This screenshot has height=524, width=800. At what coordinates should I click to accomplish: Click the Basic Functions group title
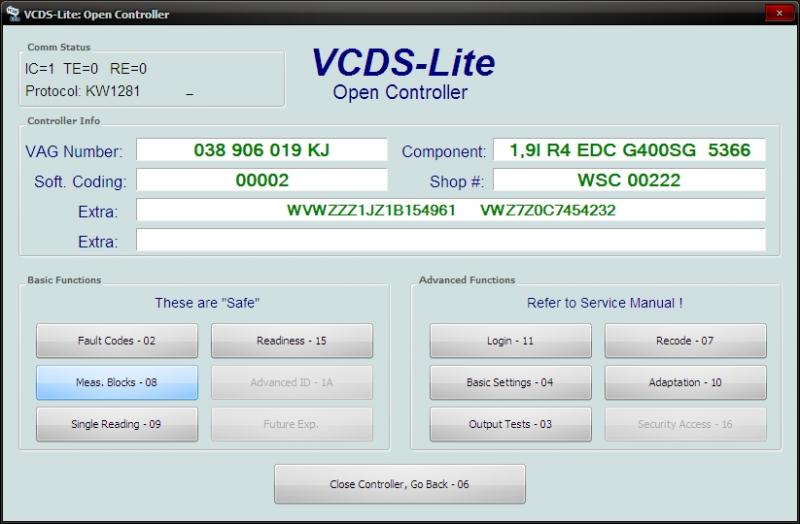(x=64, y=280)
